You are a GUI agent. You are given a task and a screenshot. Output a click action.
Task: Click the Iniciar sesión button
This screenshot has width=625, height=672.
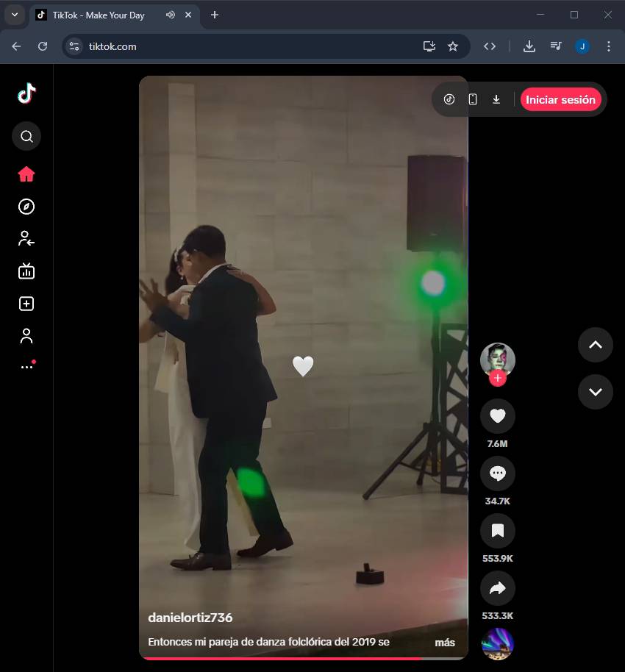pos(560,99)
